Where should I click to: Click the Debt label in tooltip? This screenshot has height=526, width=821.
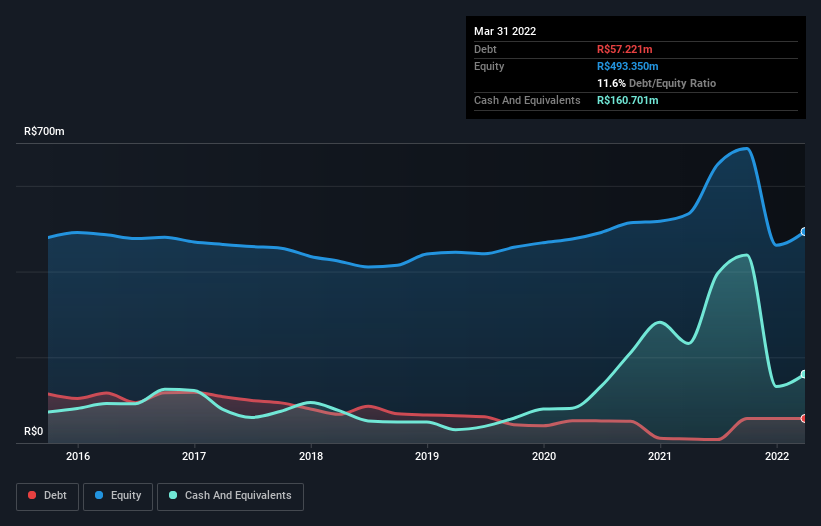tap(485, 49)
